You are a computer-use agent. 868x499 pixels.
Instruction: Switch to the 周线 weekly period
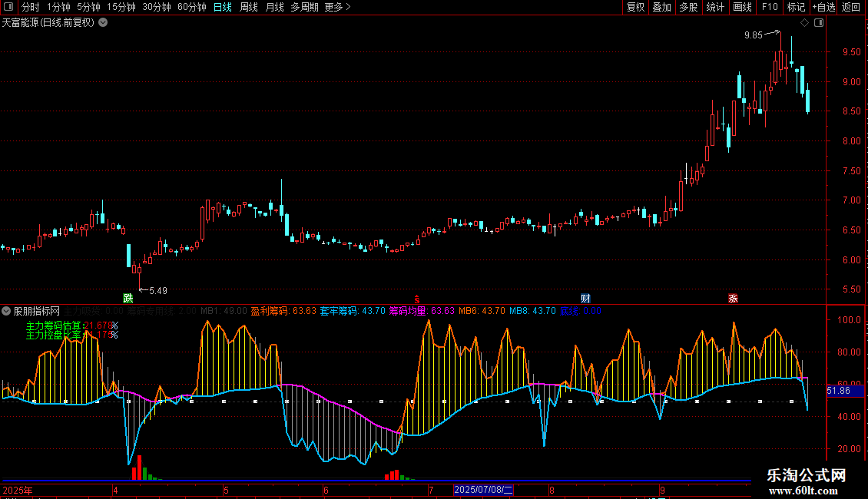pyautogui.click(x=249, y=7)
